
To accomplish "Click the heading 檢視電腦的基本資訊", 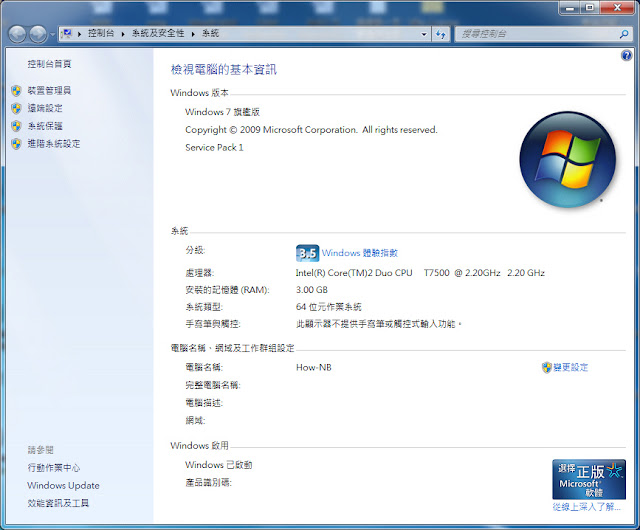I will 224,70.
